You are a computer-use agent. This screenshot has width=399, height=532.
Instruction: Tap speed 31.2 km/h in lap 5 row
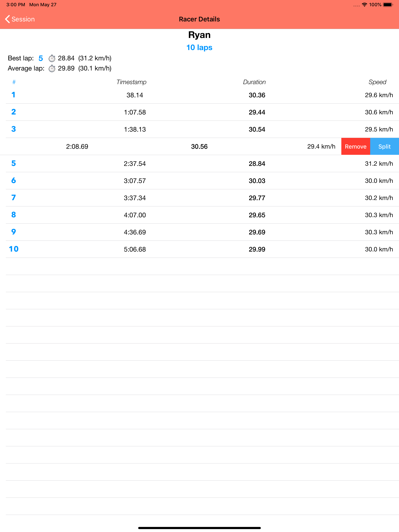(x=379, y=164)
